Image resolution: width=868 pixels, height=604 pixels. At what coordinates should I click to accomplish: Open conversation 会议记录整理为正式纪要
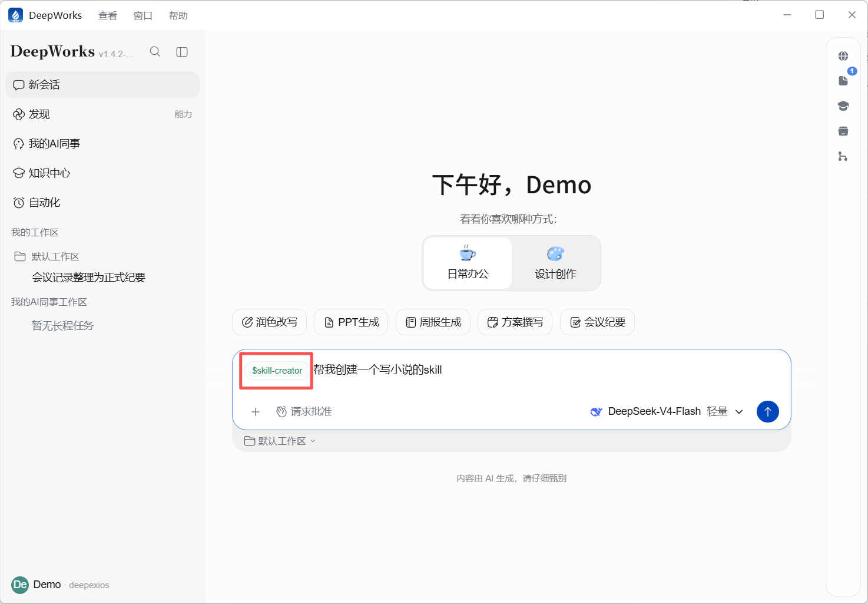click(x=88, y=278)
